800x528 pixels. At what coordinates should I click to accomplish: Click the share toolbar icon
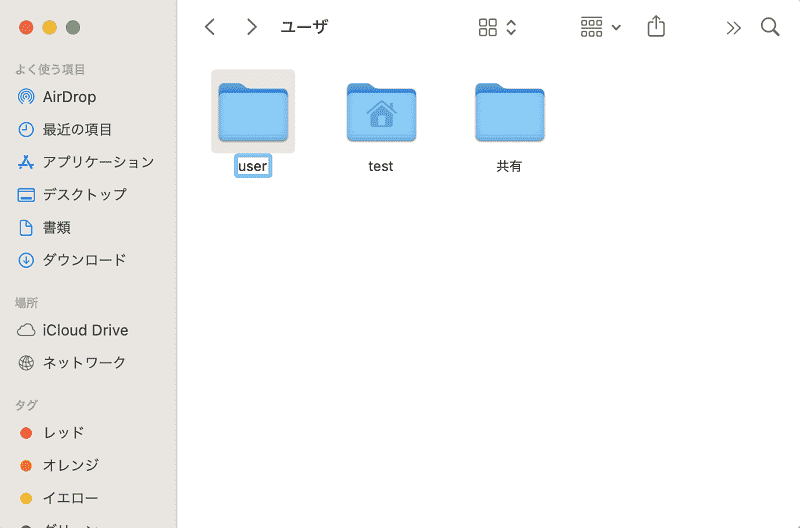pos(656,27)
